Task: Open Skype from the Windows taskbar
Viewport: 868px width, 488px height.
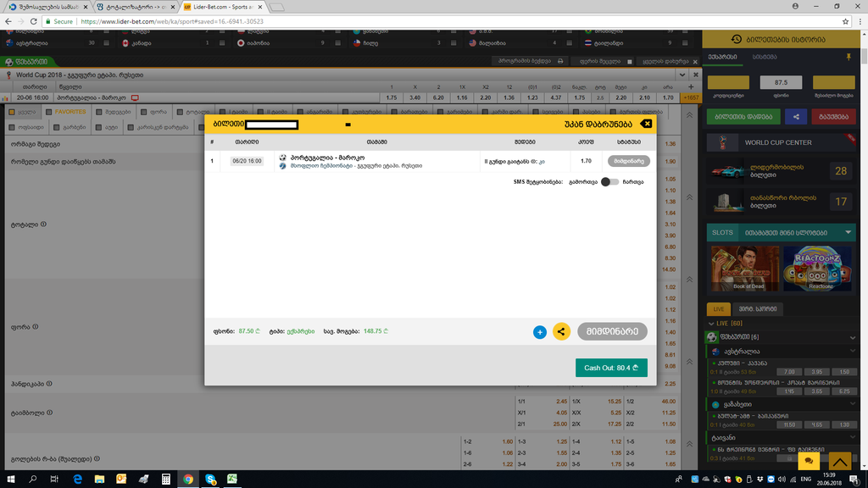Action: [210, 479]
